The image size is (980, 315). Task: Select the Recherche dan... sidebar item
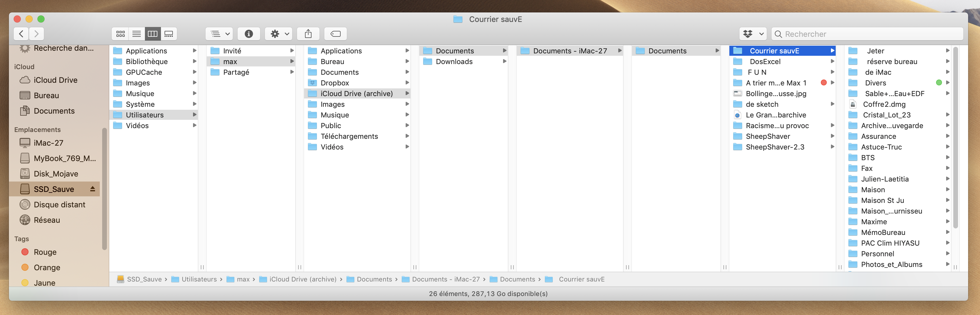coord(57,48)
